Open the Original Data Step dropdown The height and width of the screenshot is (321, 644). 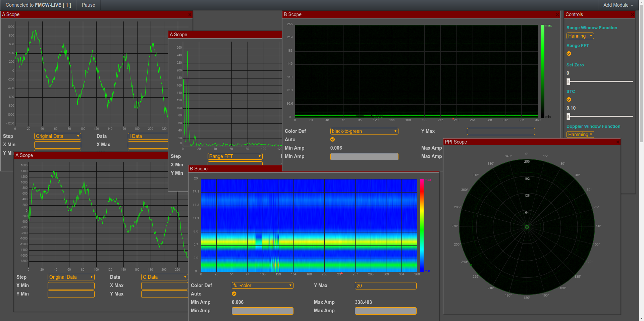pyautogui.click(x=57, y=136)
